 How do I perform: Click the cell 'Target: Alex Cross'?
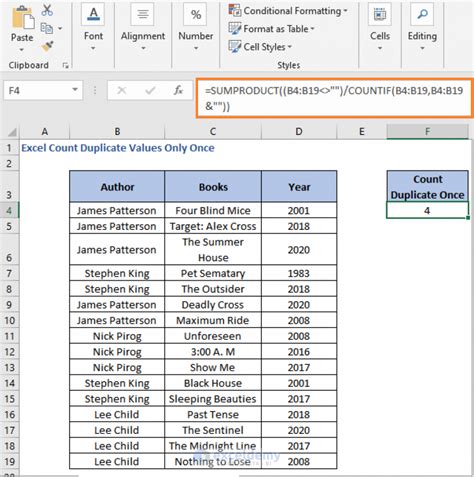[x=213, y=226]
